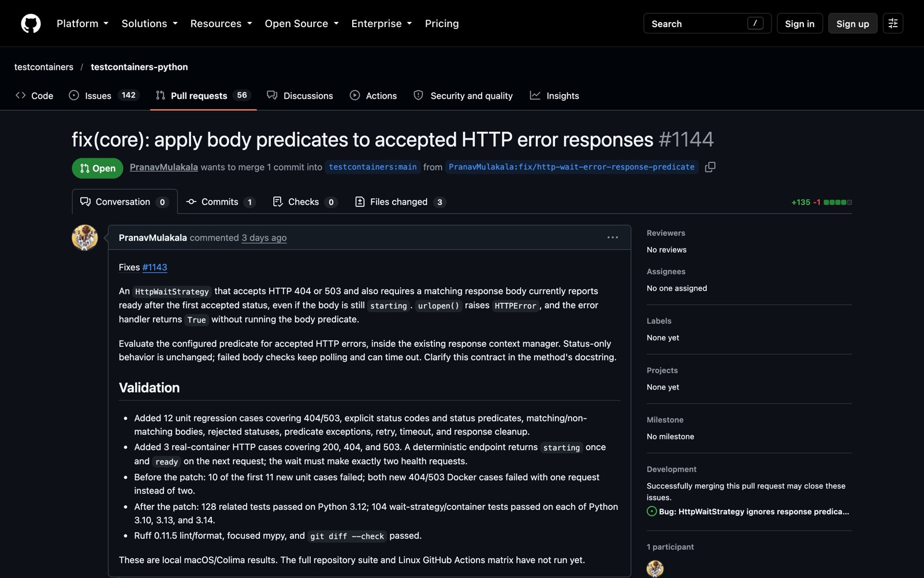This screenshot has height=578, width=924.
Task: Open the testcontainers organization link
Action: pyautogui.click(x=44, y=67)
